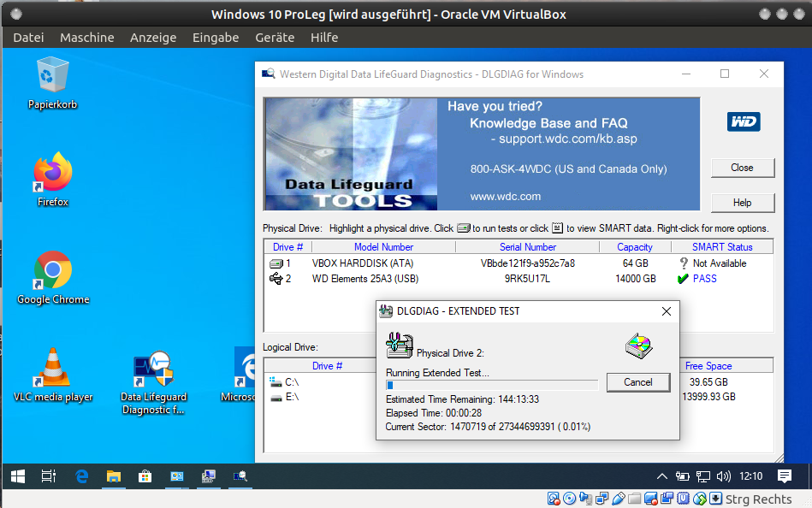
Task: Open Eingabe menu
Action: click(216, 38)
